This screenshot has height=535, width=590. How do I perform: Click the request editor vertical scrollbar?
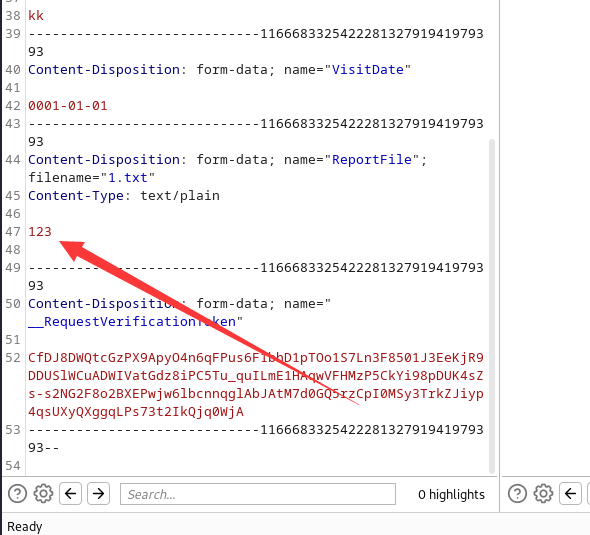tap(491, 306)
